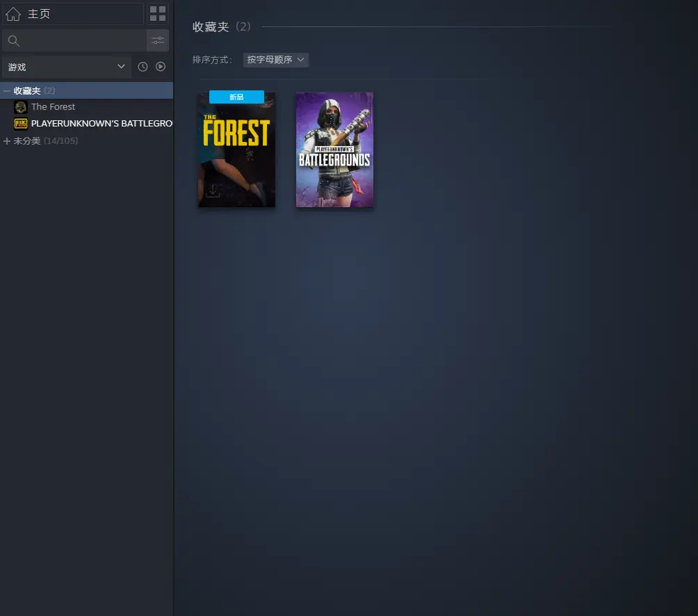Collapse the 收藏夹 sidebar category
The width and height of the screenshot is (698, 616).
pyautogui.click(x=7, y=91)
